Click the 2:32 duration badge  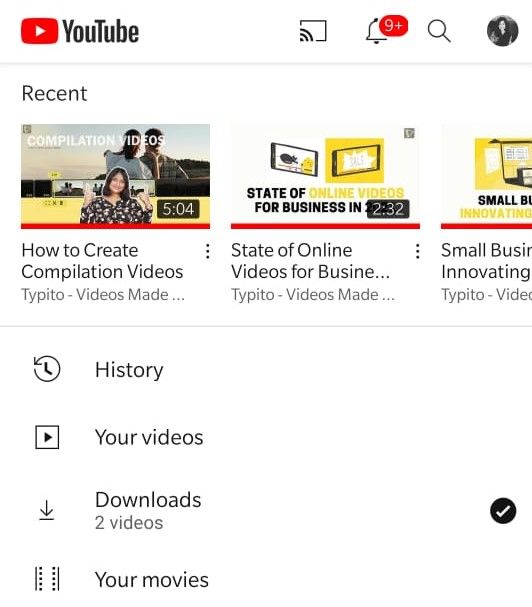click(x=388, y=209)
